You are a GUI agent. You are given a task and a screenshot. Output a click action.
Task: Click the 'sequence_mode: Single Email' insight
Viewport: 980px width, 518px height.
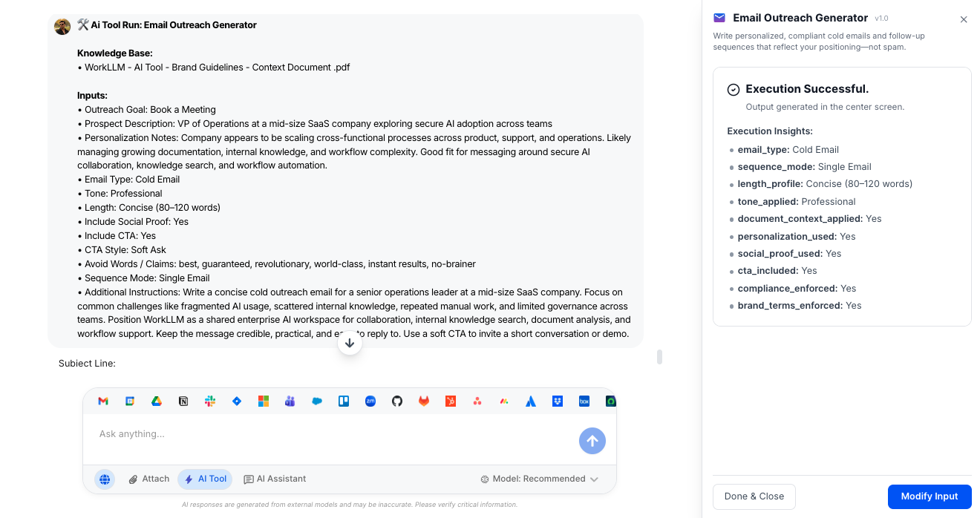coord(805,167)
